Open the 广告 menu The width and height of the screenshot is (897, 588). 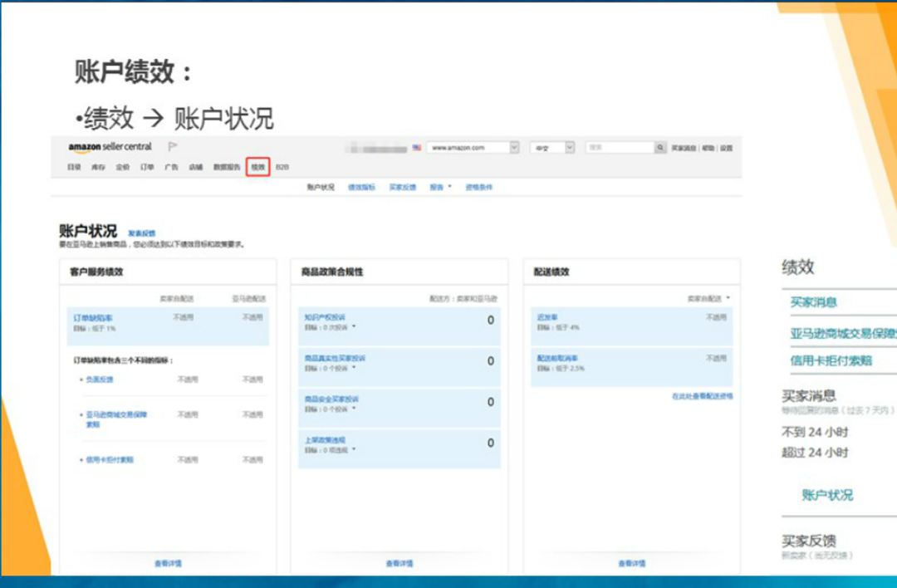172,167
